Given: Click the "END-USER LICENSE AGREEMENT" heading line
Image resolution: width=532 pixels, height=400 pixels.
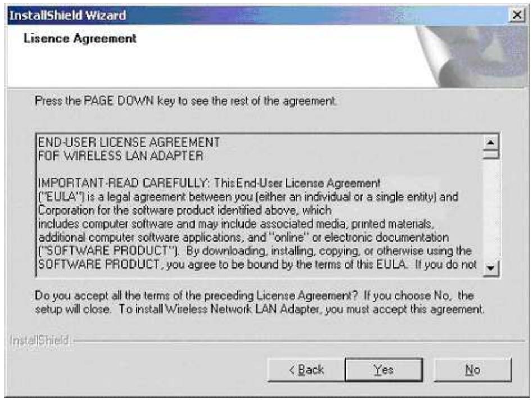Looking at the screenshot, I should [129, 142].
